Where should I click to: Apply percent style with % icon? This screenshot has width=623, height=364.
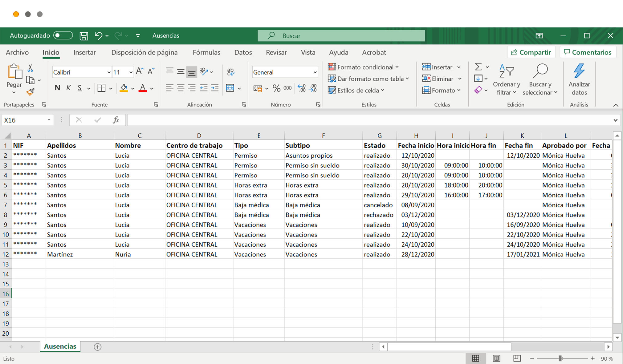tap(276, 88)
